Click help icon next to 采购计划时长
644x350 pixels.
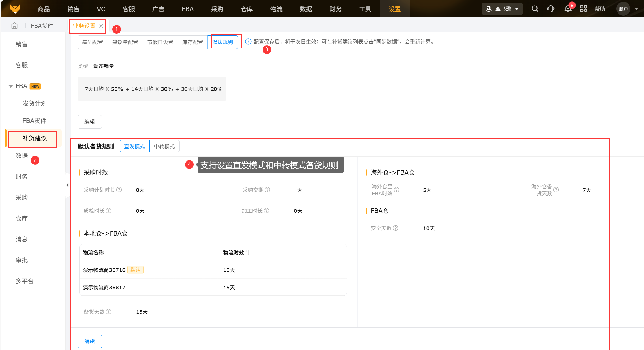(x=119, y=190)
